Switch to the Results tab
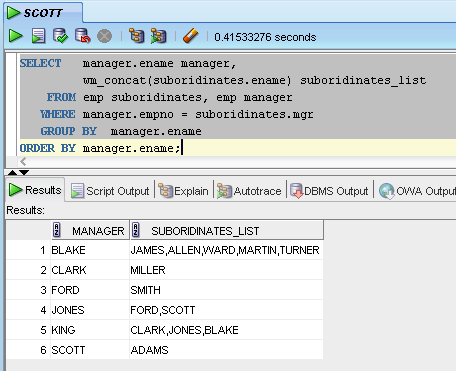 coord(35,190)
